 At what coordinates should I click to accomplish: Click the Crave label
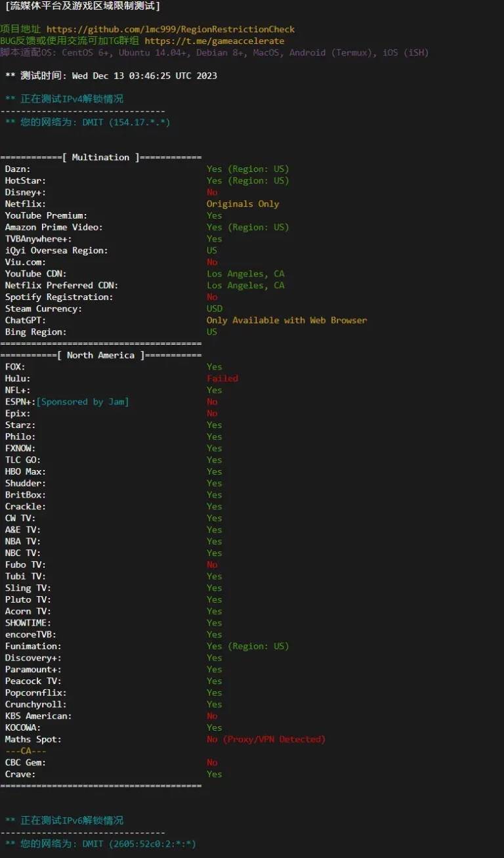pos(20,775)
